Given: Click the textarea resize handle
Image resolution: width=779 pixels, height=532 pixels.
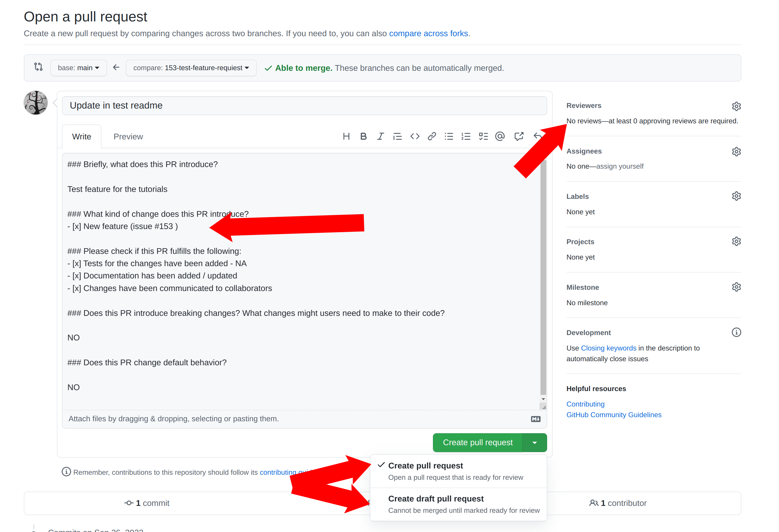Looking at the screenshot, I should 544,407.
